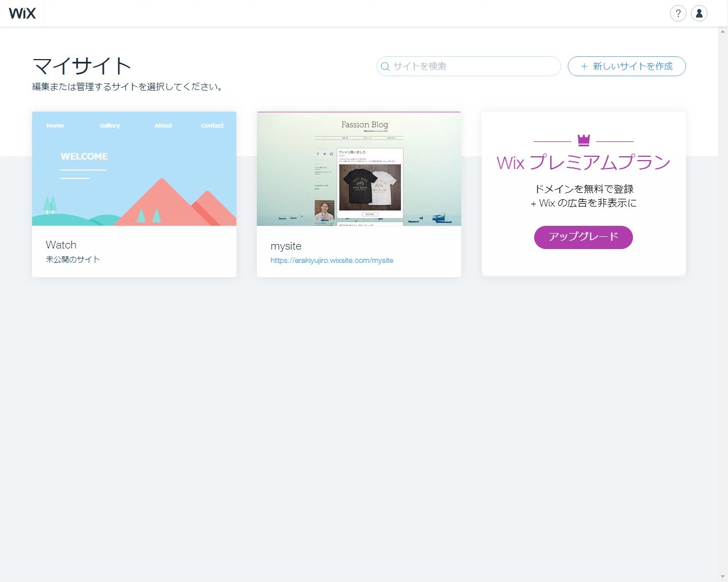Click the Wix logo in header
Image resolution: width=728 pixels, height=582 pixels.
22,13
